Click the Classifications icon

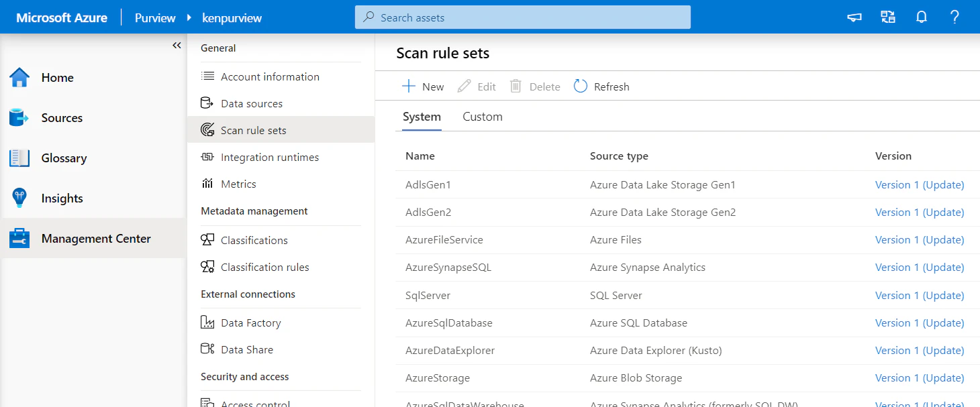(x=208, y=240)
